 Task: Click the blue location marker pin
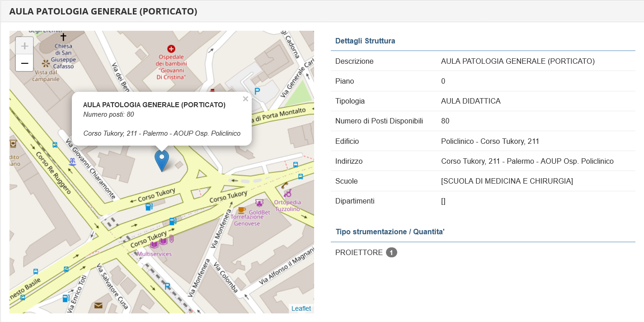161,161
